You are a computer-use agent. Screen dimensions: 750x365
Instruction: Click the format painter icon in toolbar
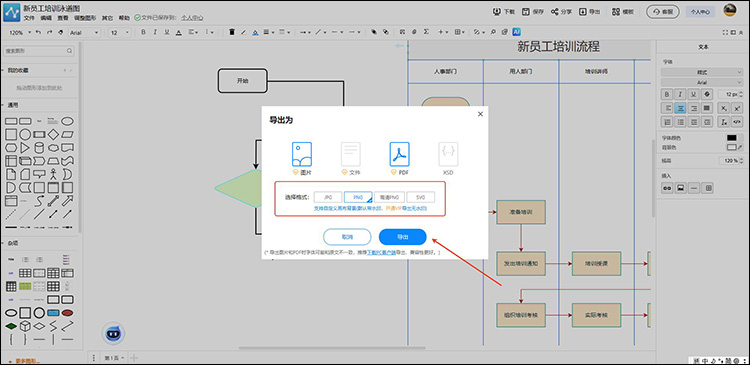point(60,32)
